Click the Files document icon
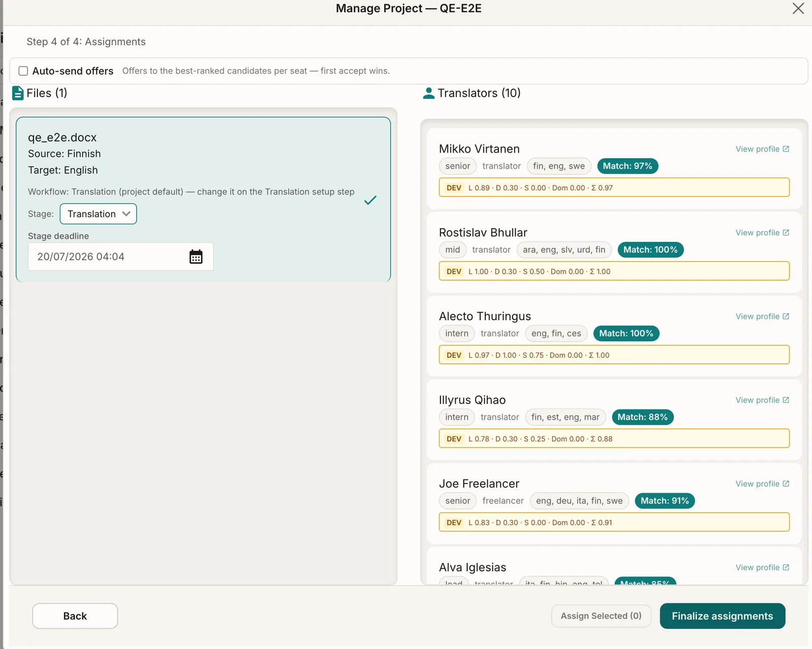 [18, 93]
